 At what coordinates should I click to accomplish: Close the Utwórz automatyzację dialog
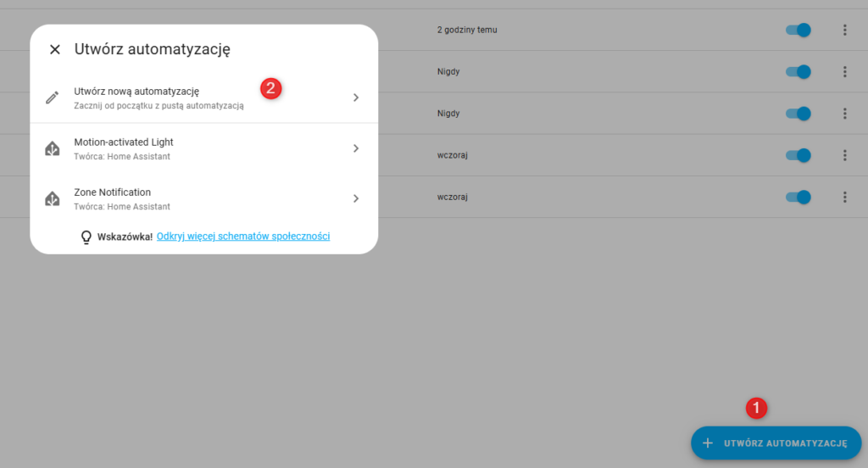point(55,49)
